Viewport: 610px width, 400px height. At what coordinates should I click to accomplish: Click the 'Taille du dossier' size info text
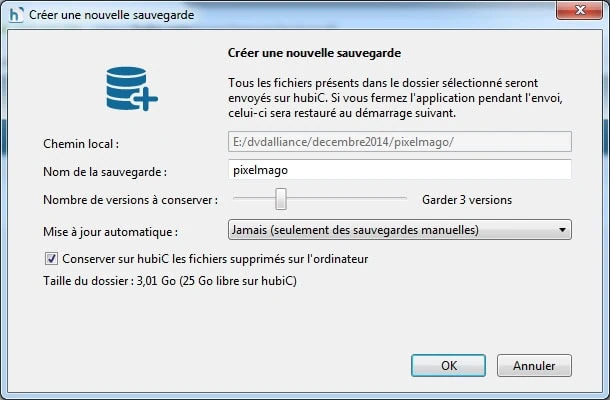tap(169, 281)
